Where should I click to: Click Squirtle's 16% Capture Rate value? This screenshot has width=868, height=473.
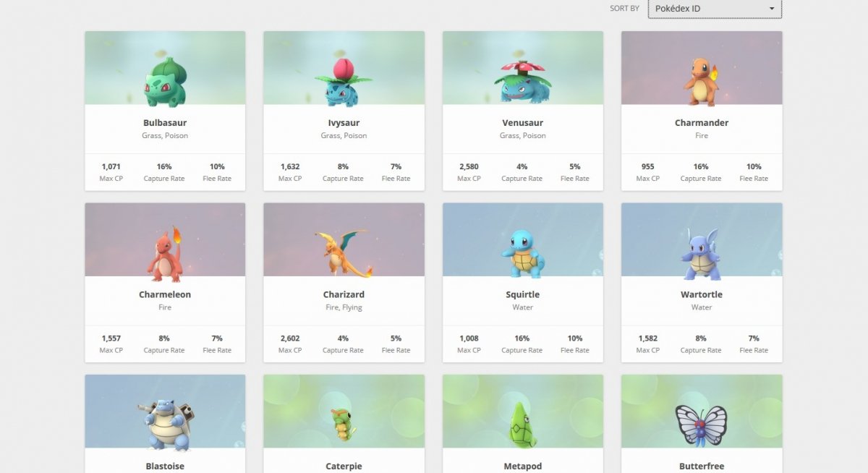click(522, 338)
